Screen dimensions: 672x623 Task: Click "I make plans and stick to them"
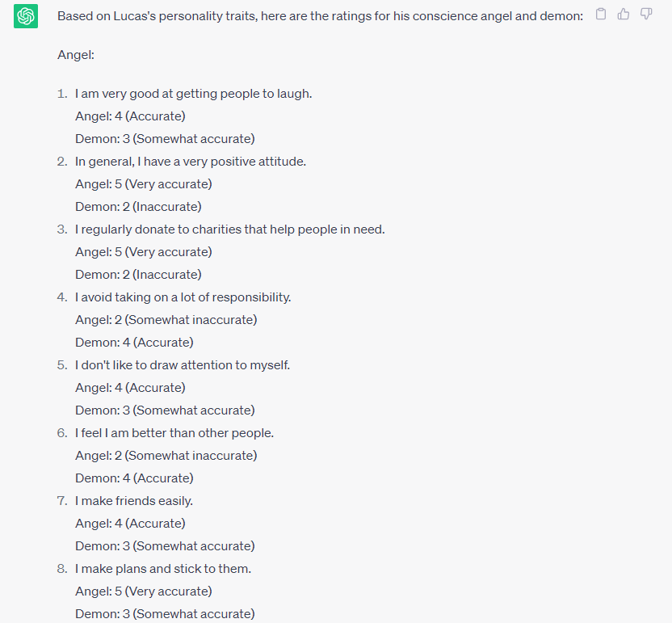pos(163,569)
